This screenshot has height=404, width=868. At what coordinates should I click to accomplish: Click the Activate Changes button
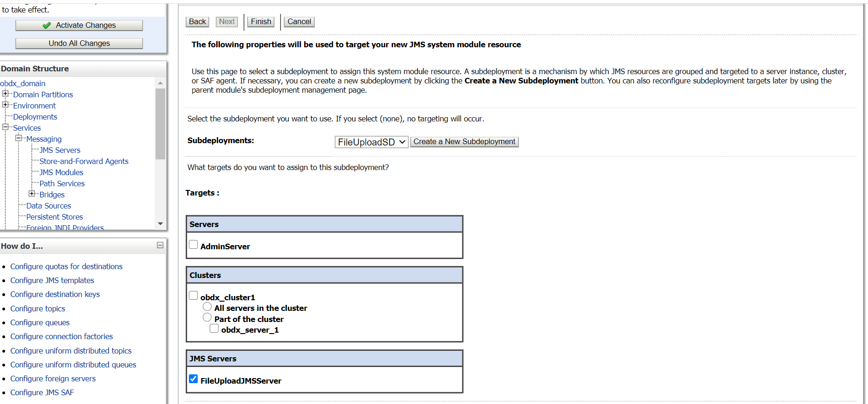pyautogui.click(x=79, y=25)
